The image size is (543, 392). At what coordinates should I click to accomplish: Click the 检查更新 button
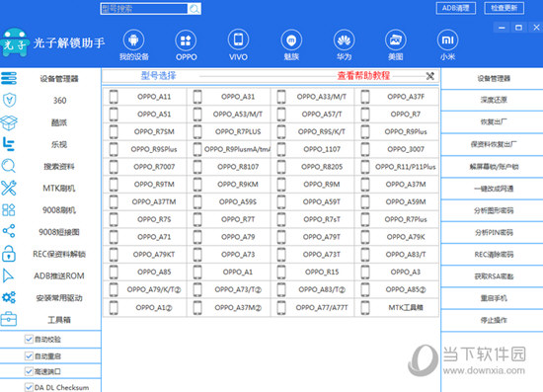tap(504, 8)
